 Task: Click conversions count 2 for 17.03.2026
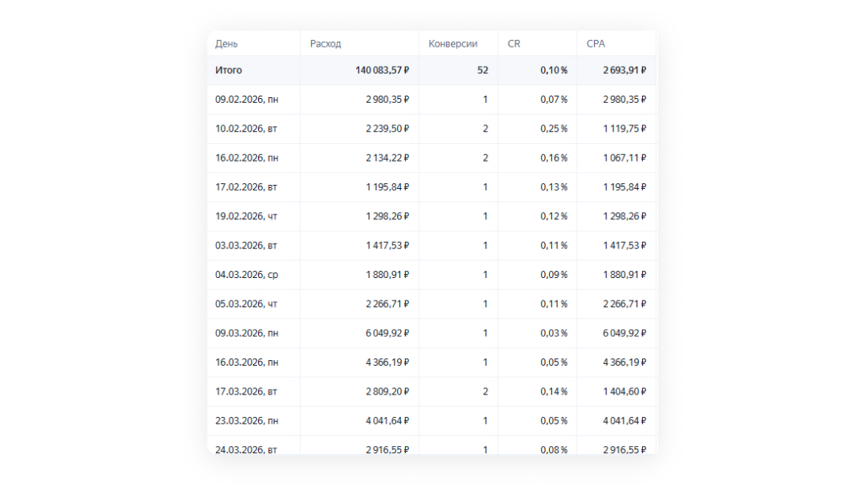click(485, 392)
